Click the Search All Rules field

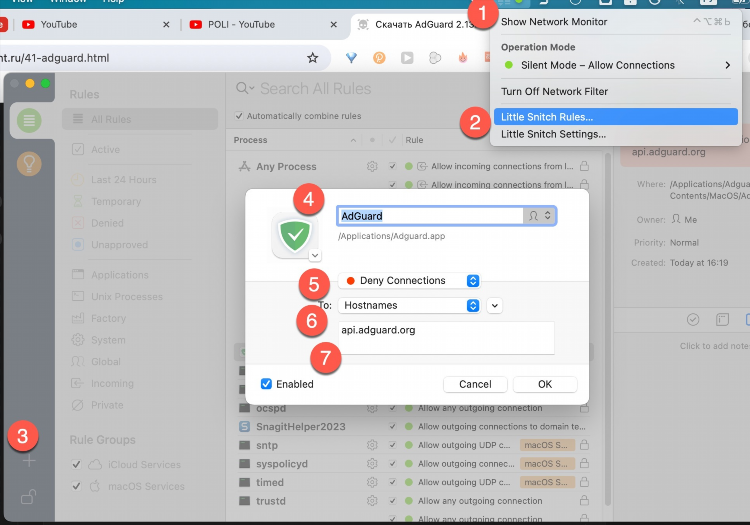316,89
